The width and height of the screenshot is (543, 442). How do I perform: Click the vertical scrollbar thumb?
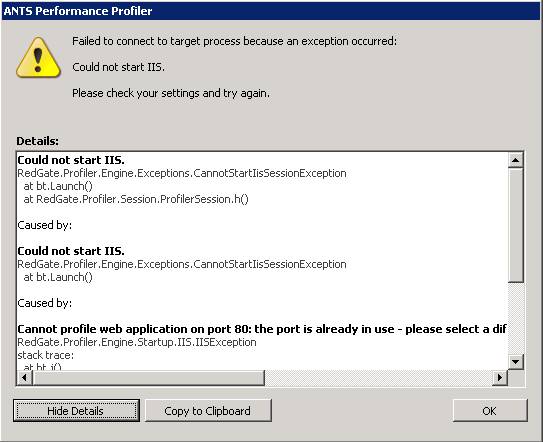[516, 225]
